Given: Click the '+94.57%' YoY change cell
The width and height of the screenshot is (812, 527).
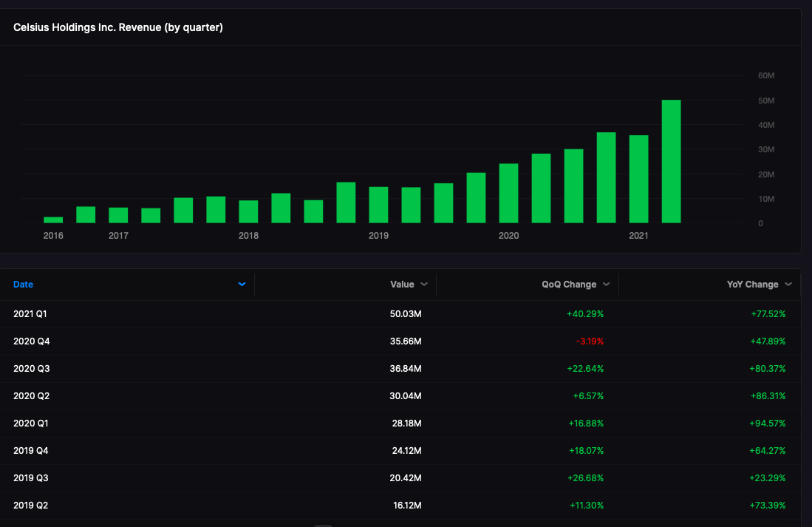Looking at the screenshot, I should 768,424.
